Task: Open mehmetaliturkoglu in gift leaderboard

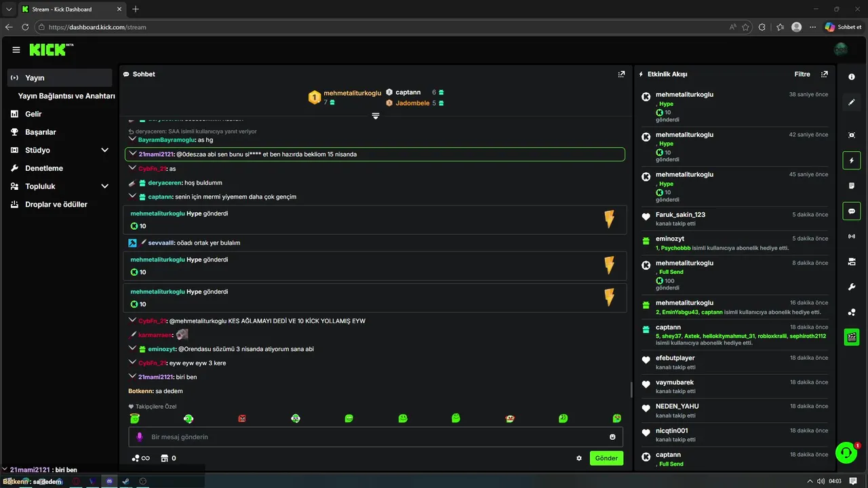Action: [x=353, y=93]
